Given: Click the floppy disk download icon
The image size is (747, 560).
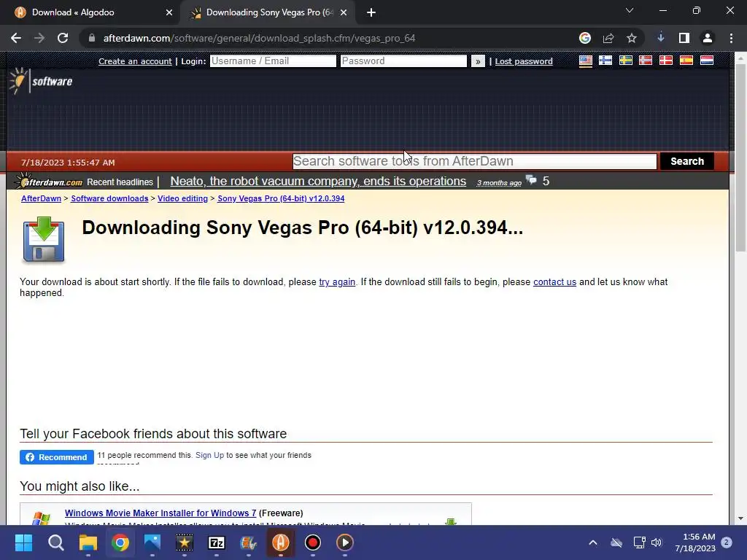Looking at the screenshot, I should pos(43,239).
